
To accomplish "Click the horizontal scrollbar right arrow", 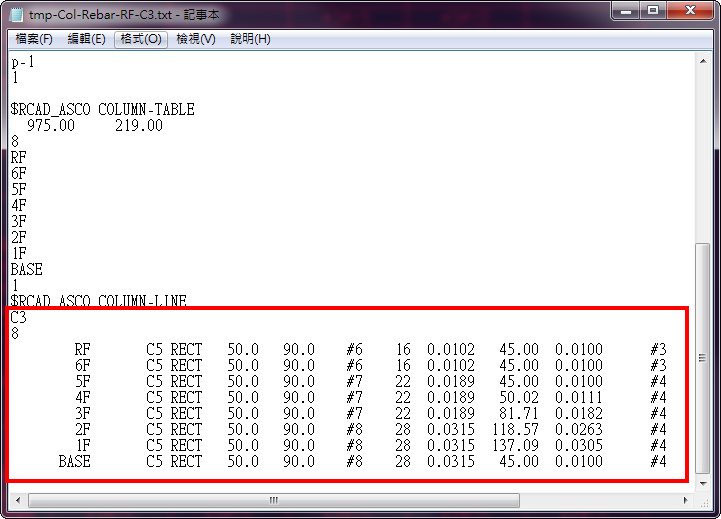I will [x=686, y=500].
